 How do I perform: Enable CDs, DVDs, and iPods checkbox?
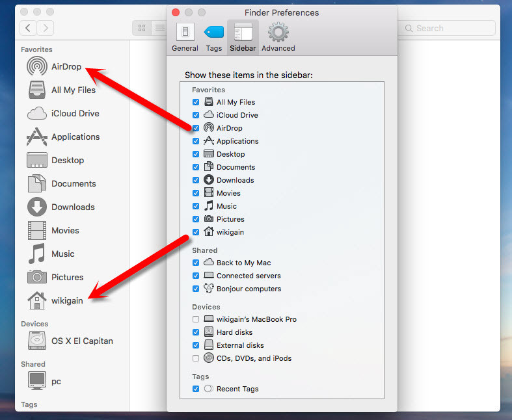pos(196,358)
